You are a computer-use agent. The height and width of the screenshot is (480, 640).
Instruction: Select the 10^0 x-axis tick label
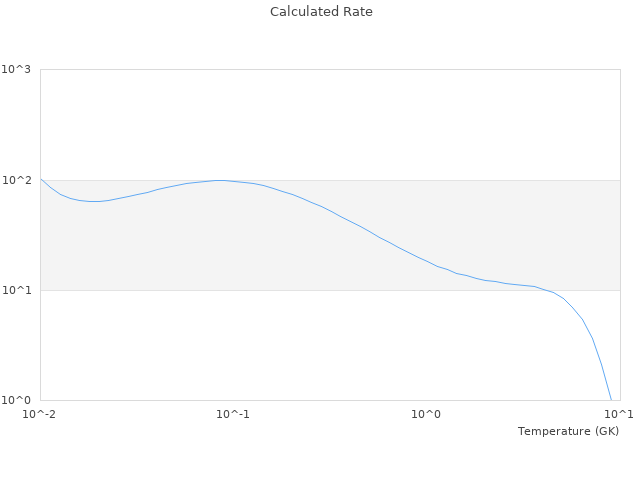pos(427,415)
